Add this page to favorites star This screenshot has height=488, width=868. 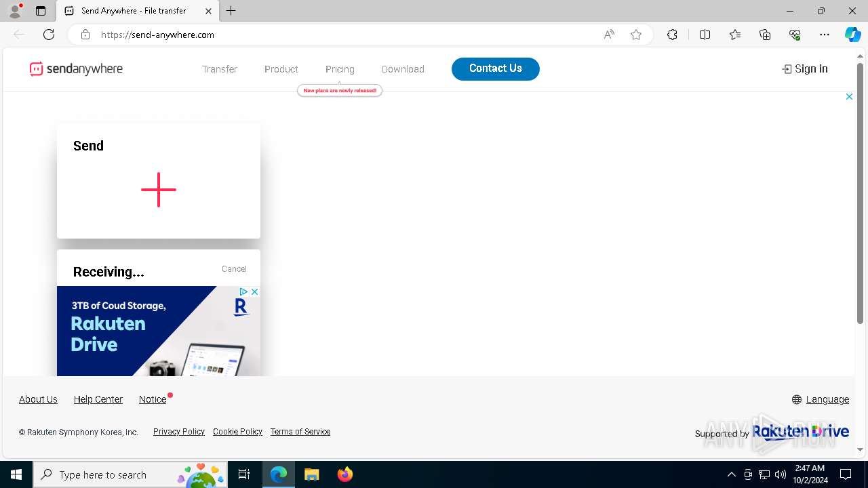point(636,35)
